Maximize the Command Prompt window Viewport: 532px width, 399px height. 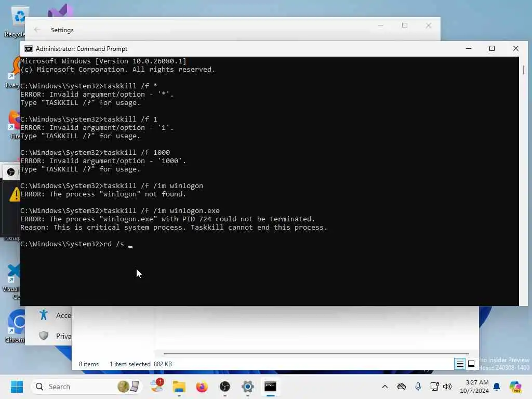(x=492, y=48)
